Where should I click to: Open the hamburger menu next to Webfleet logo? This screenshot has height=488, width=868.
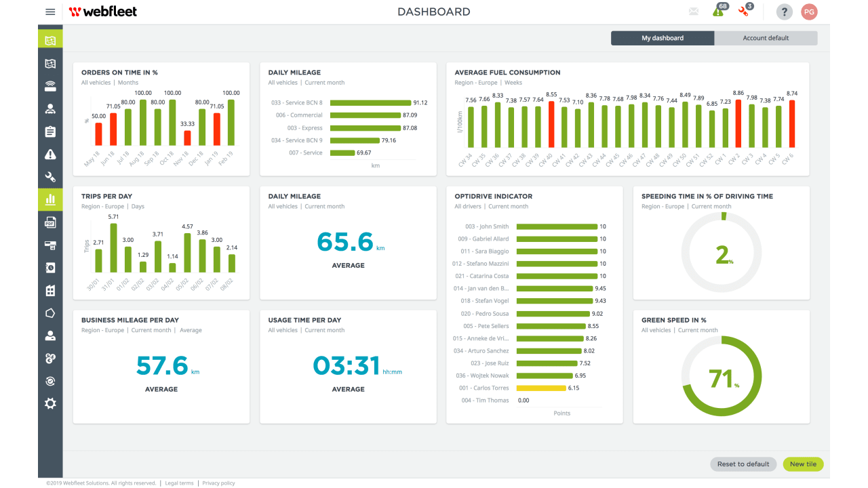50,12
